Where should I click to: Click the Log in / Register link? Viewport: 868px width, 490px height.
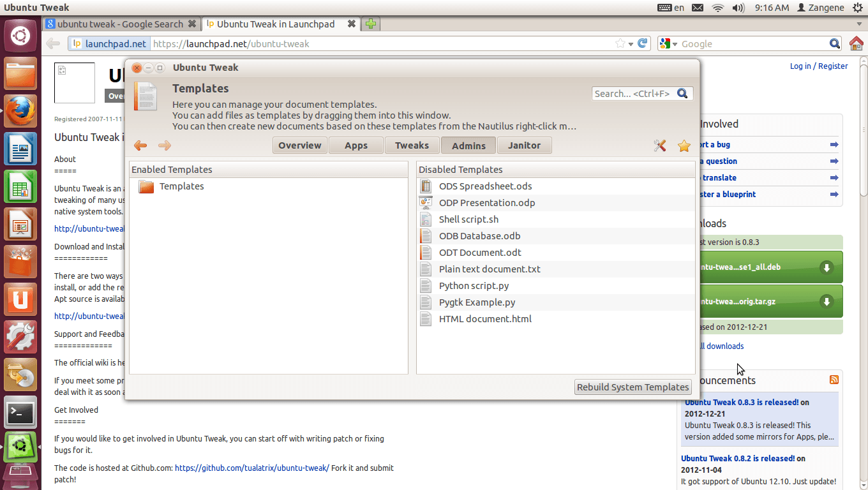[819, 66]
